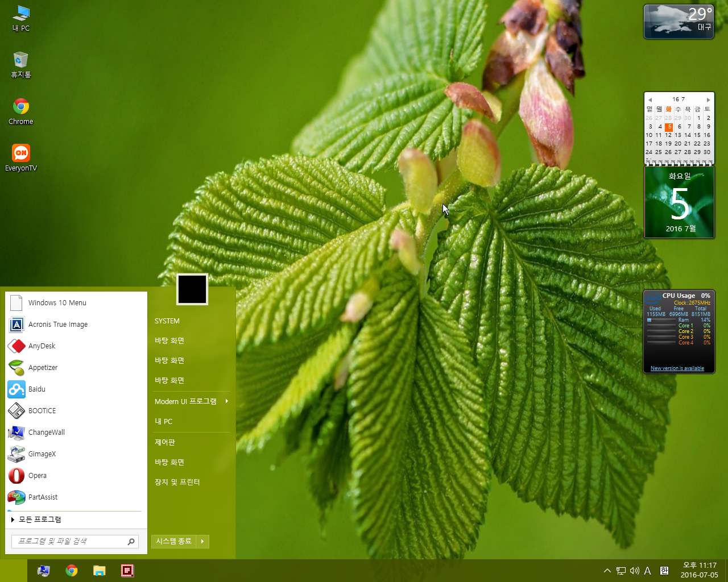Launch ChangeWall from the start menu list
The width and height of the screenshot is (728, 582).
76,433
